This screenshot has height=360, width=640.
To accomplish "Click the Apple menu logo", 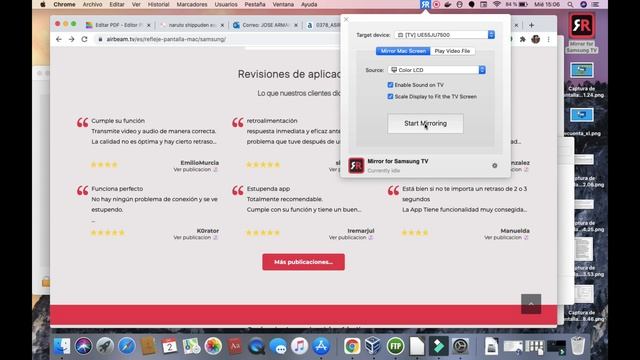I will (42, 4).
